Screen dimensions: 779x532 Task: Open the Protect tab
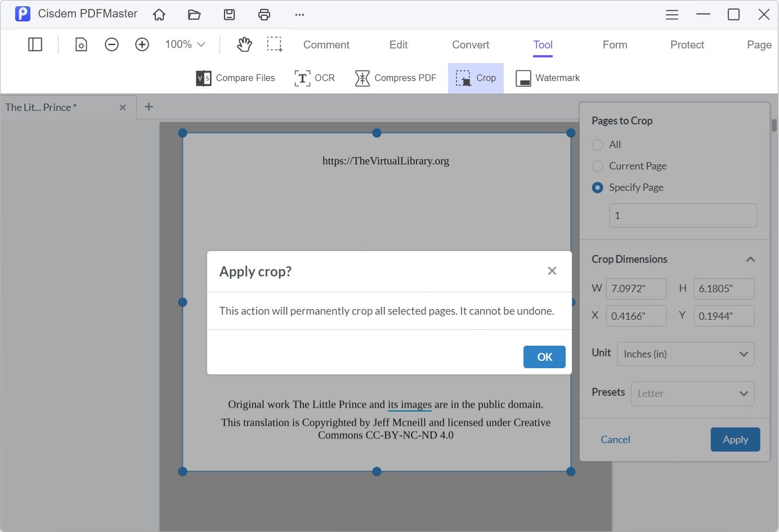click(x=687, y=45)
